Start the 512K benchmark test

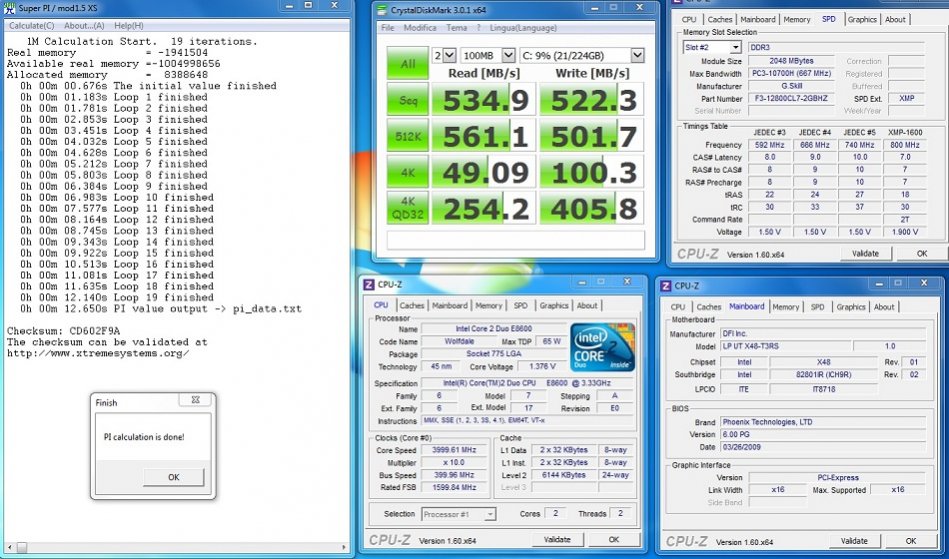coord(407,136)
